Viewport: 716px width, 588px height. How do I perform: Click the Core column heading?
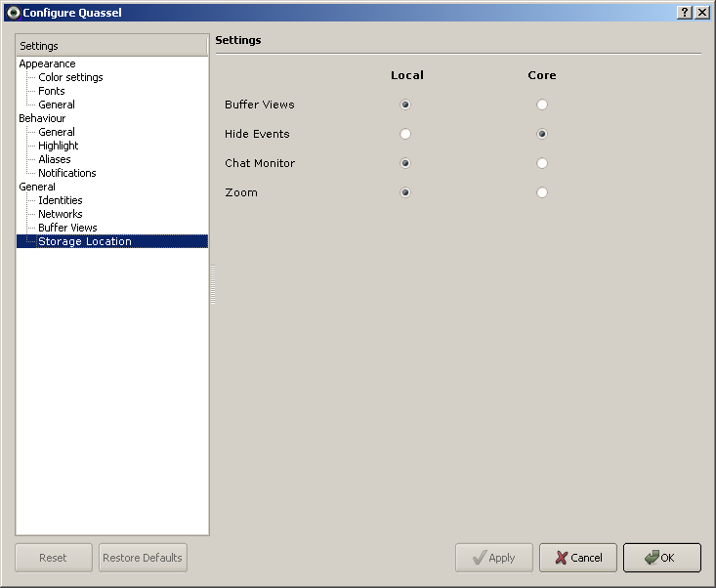pos(542,75)
